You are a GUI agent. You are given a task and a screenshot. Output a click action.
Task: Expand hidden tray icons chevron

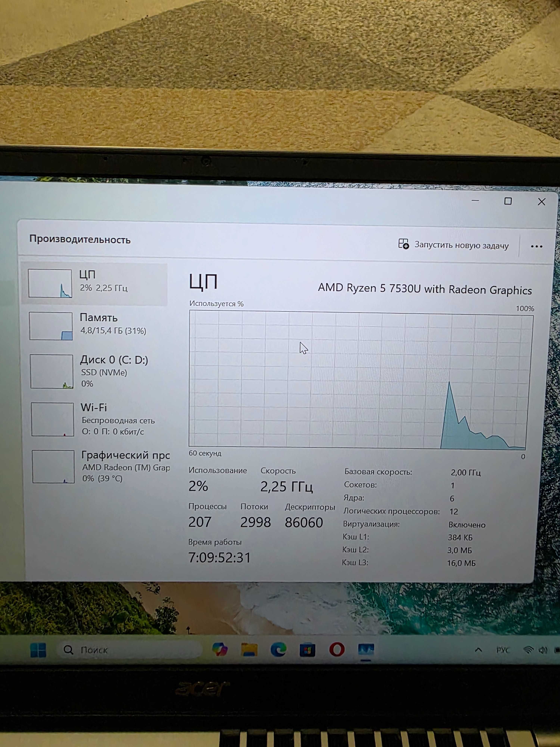click(478, 650)
